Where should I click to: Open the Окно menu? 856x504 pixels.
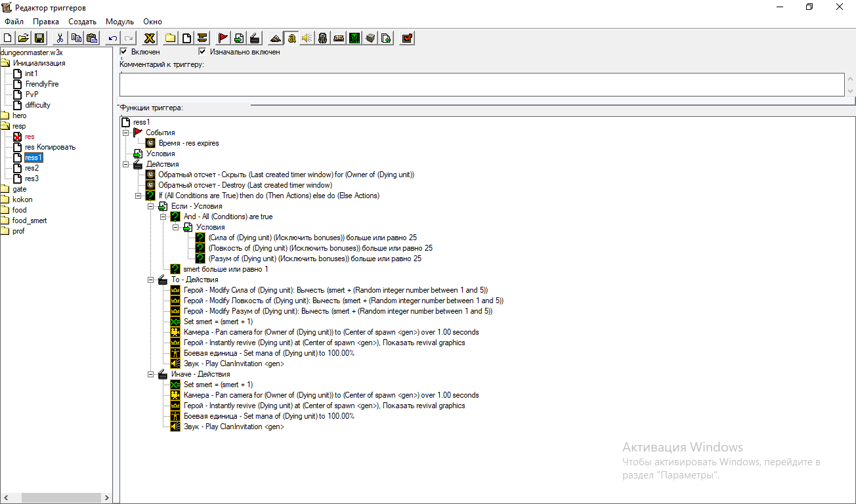click(x=153, y=22)
